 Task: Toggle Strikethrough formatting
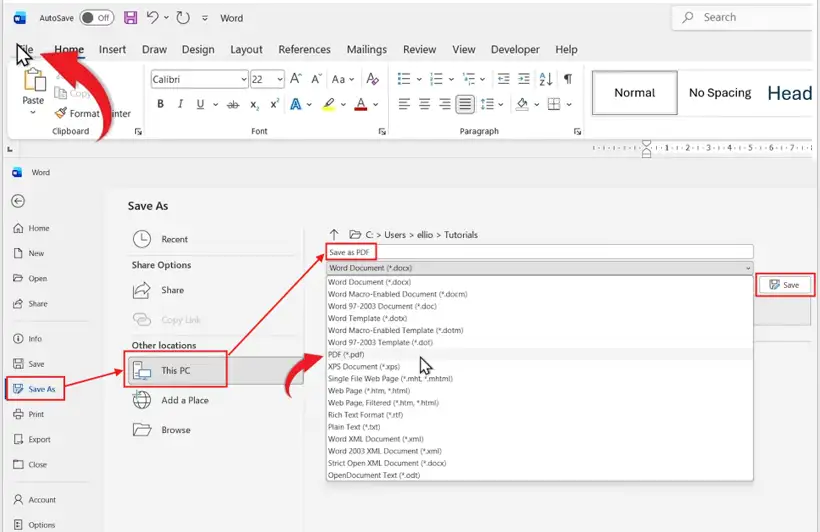coord(233,105)
